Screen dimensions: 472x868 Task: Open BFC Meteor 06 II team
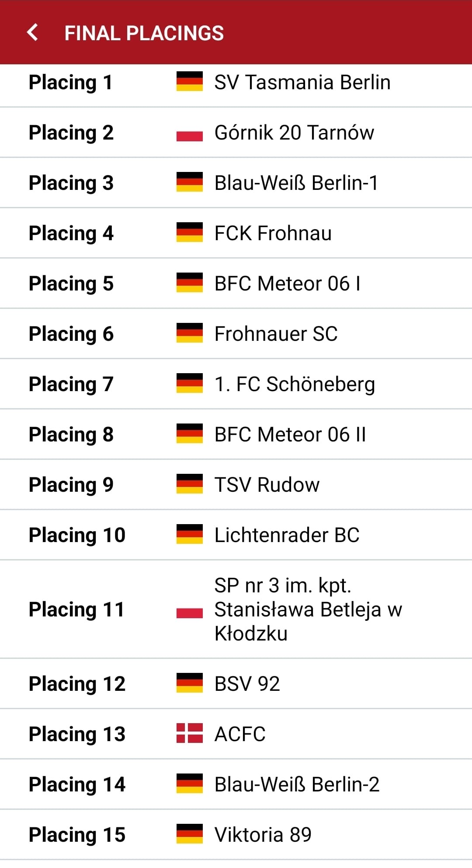[x=290, y=434]
